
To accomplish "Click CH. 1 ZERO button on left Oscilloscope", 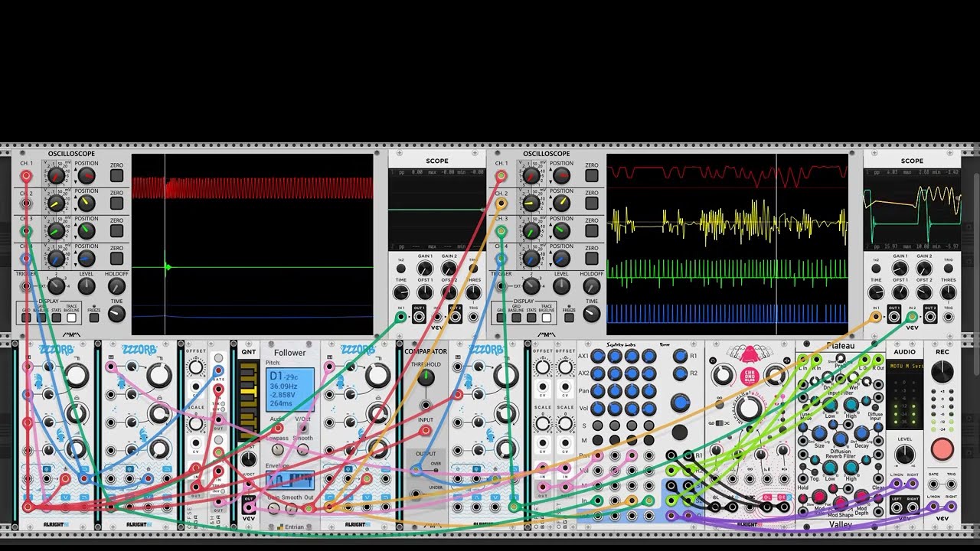I will pyautogui.click(x=116, y=176).
